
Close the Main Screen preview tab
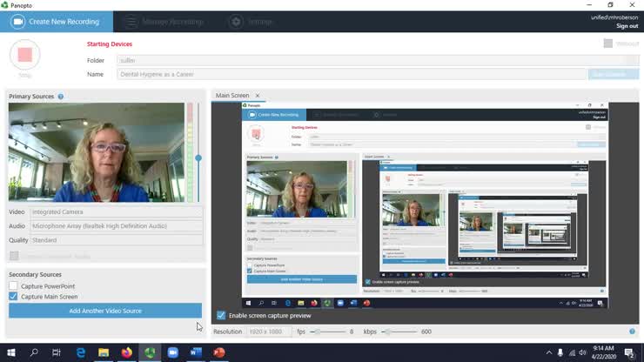click(x=258, y=96)
